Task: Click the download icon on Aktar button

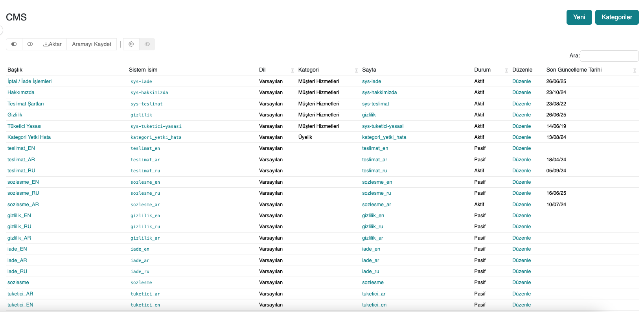Action: 46,44
